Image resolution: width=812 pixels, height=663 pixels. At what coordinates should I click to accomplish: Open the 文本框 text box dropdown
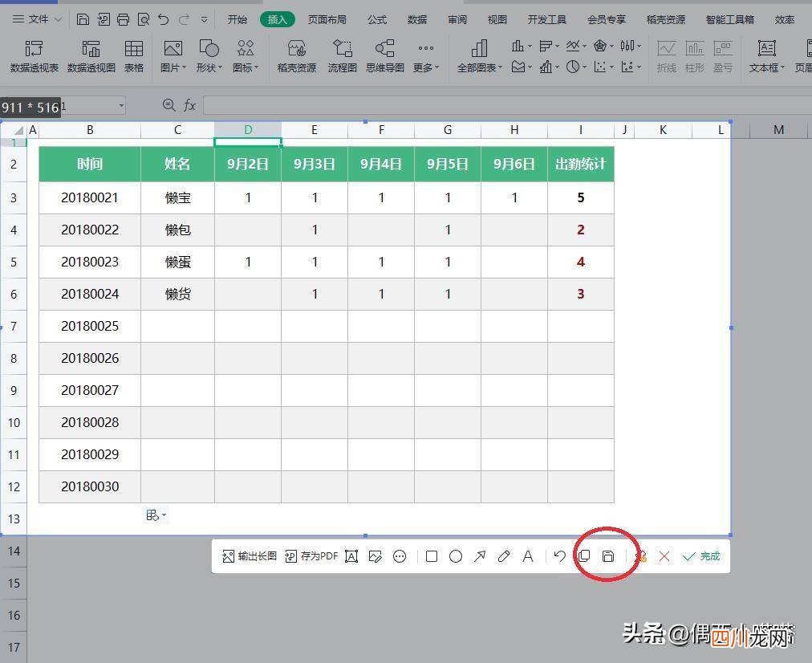pos(766,56)
